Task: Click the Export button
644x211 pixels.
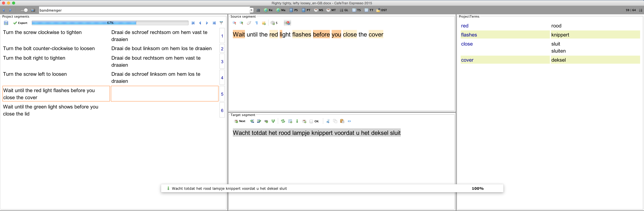Action: click(20, 23)
